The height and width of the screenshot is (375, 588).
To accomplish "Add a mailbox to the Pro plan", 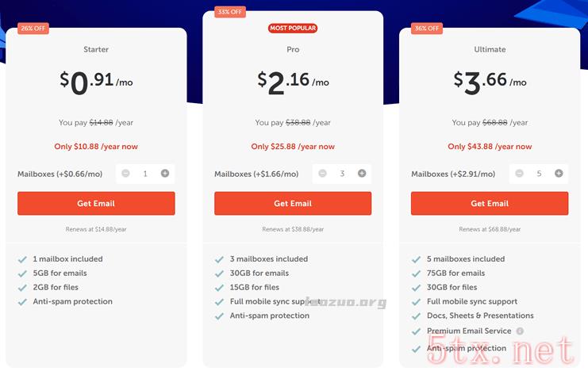I will pos(362,174).
